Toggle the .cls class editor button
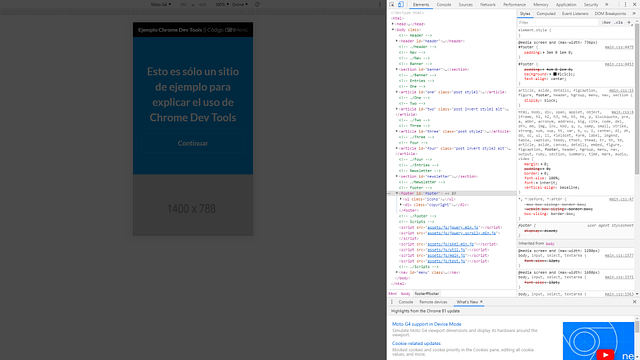Viewport: 640px width, 360px height. [619, 22]
